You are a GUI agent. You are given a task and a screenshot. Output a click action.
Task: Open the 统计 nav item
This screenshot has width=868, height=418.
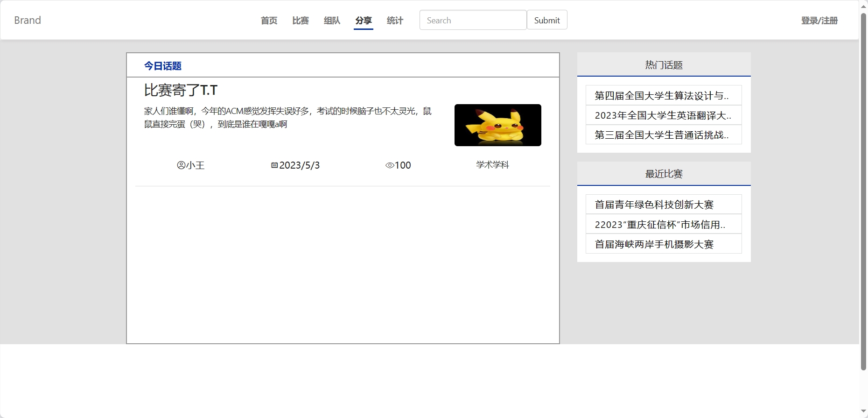395,21
